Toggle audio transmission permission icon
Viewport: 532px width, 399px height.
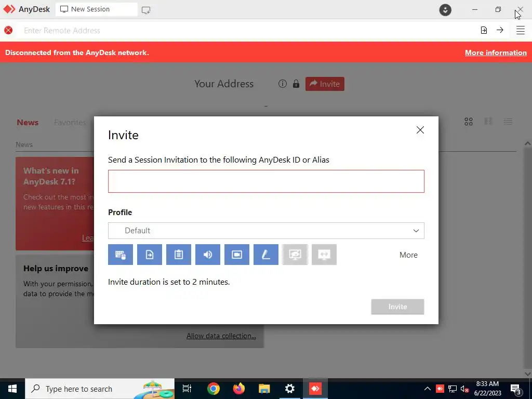pos(208,255)
